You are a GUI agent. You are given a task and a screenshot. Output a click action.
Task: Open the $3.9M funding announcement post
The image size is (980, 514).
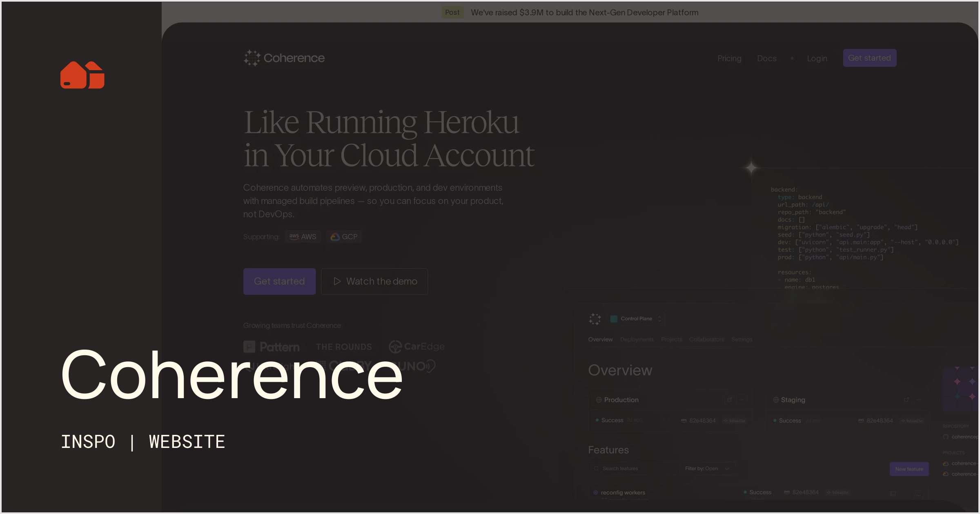(x=584, y=12)
